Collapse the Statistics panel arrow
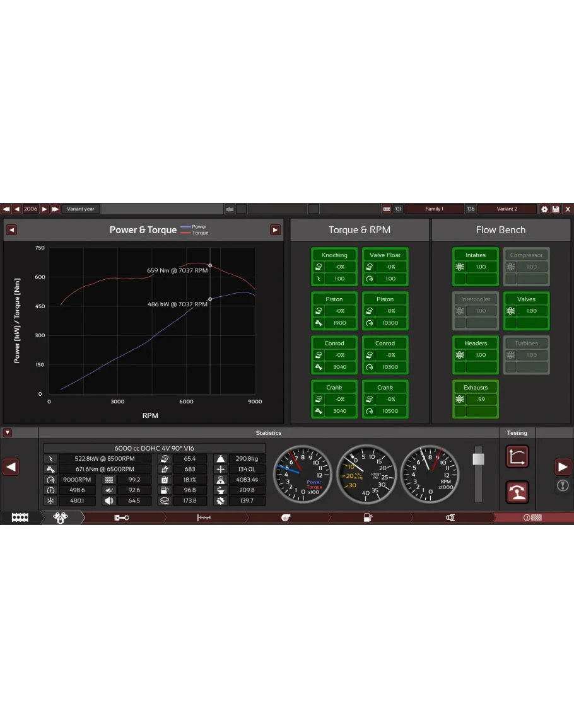The image size is (574, 728). tap(8, 433)
